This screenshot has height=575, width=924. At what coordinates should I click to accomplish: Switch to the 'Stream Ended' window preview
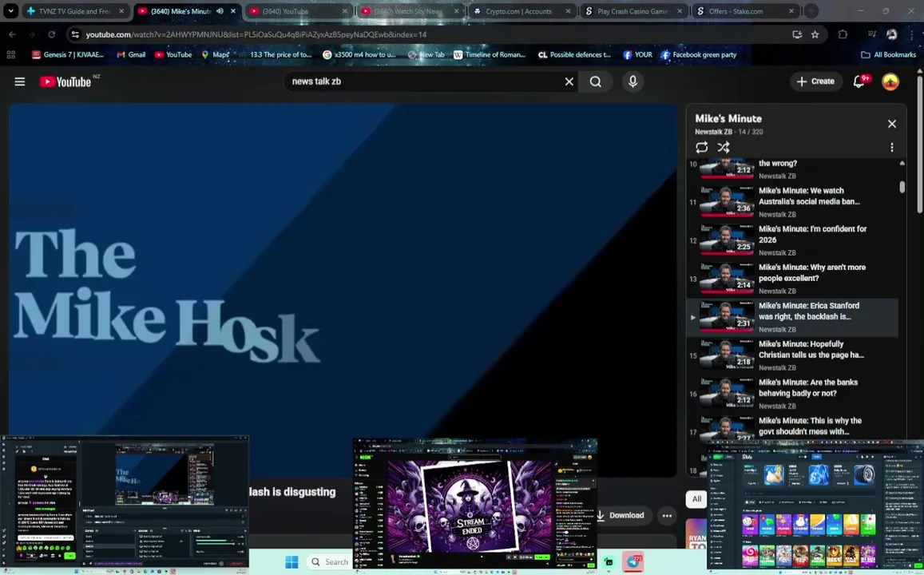tap(475, 505)
